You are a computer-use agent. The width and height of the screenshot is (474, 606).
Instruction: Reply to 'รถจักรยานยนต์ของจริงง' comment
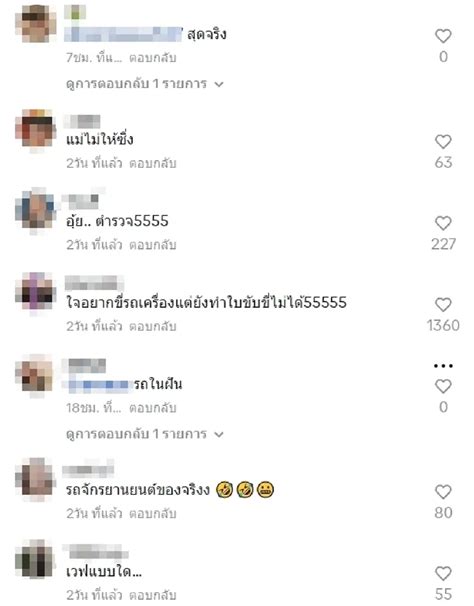(x=153, y=513)
